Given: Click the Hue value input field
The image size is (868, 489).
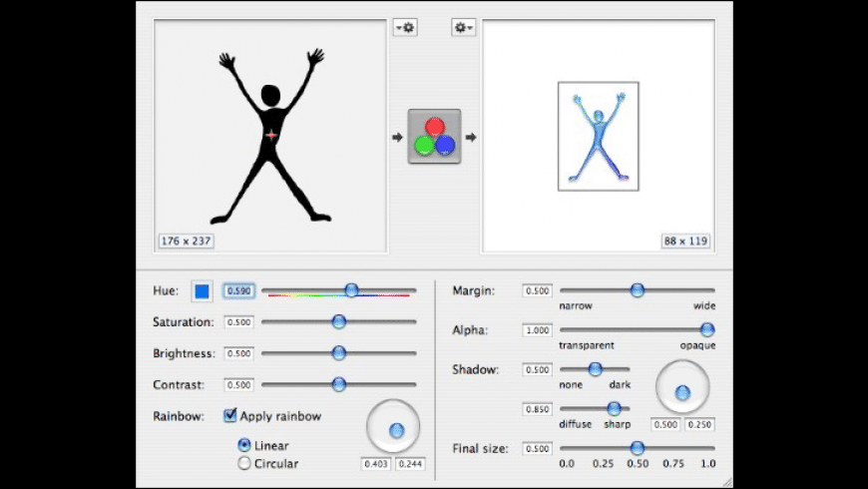Looking at the screenshot, I should pos(238,291).
